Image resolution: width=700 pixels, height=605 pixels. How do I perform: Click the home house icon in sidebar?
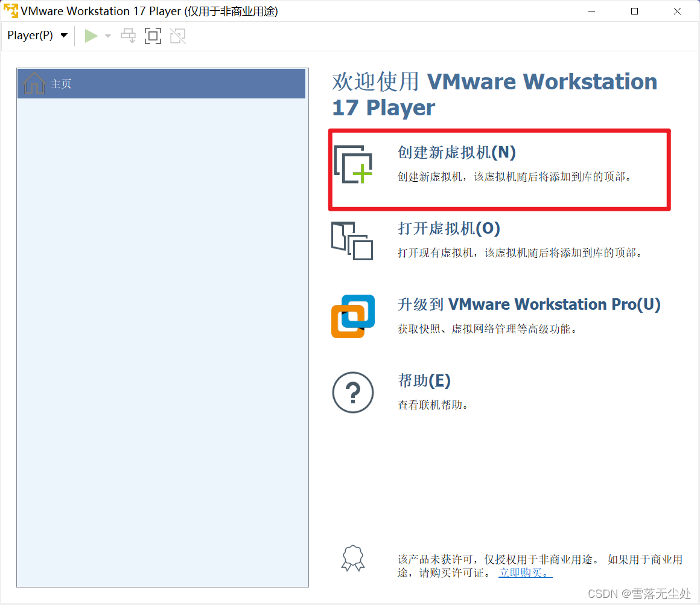tap(34, 83)
